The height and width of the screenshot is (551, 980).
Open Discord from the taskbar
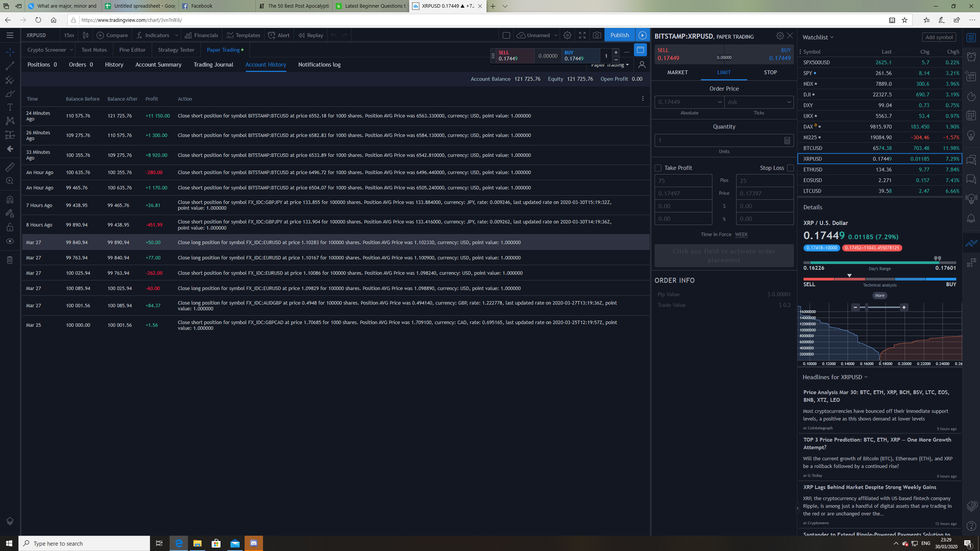pos(253,543)
